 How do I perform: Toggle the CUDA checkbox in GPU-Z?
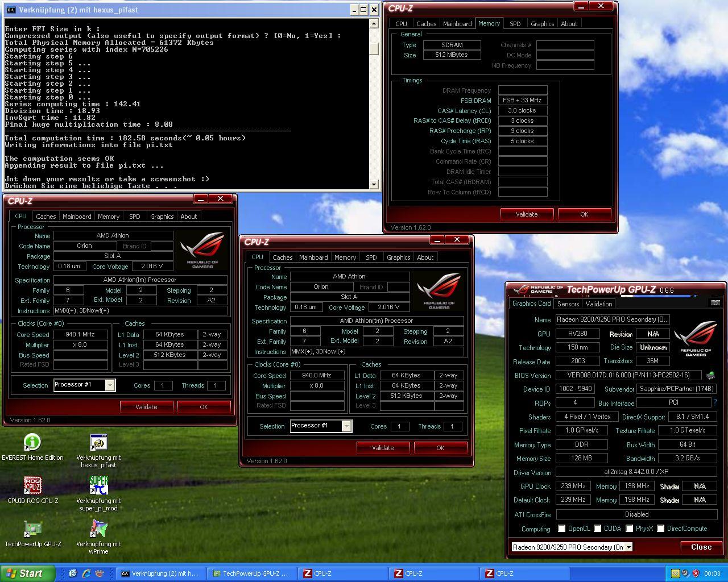(x=598, y=529)
